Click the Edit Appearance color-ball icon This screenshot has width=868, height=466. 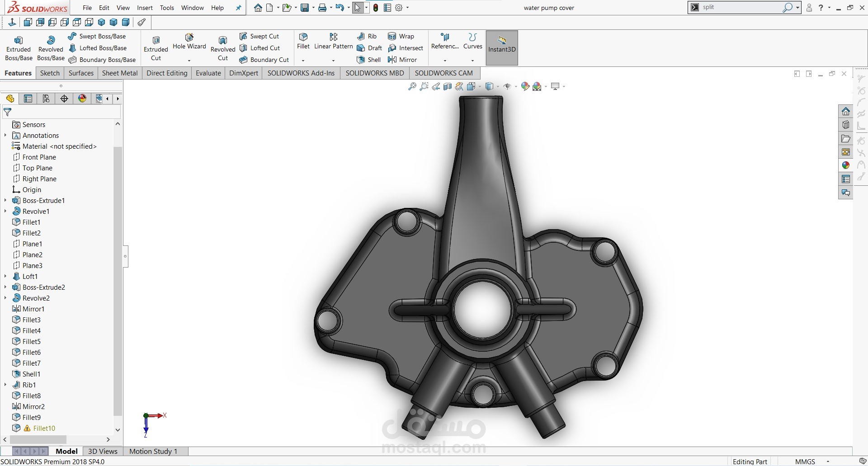coord(525,86)
